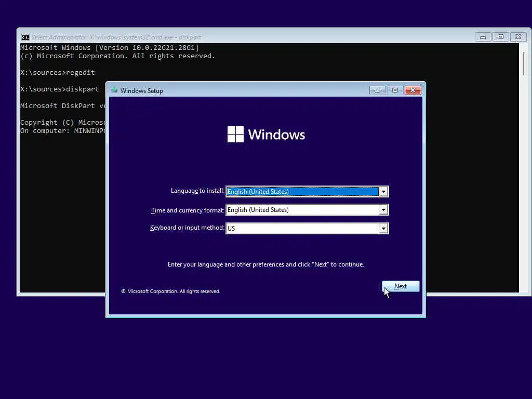The width and height of the screenshot is (532, 399).
Task: Click the 'X:\sources>diskpart' line in command prompt
Action: click(x=60, y=89)
